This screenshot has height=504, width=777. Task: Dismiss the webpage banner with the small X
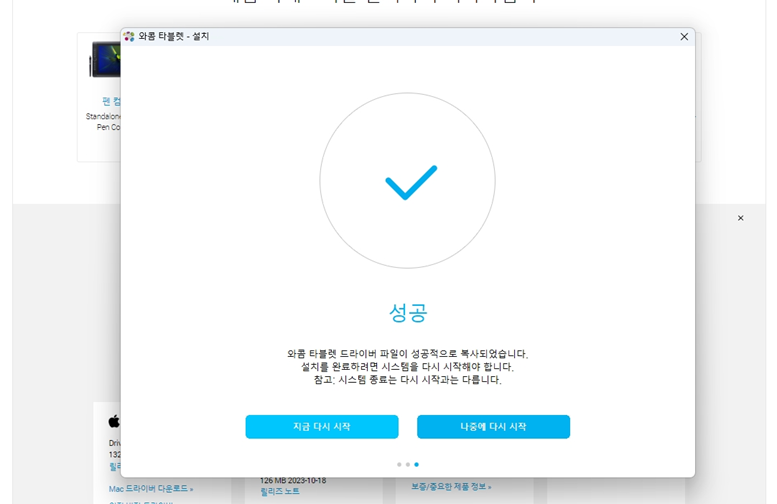tap(740, 218)
